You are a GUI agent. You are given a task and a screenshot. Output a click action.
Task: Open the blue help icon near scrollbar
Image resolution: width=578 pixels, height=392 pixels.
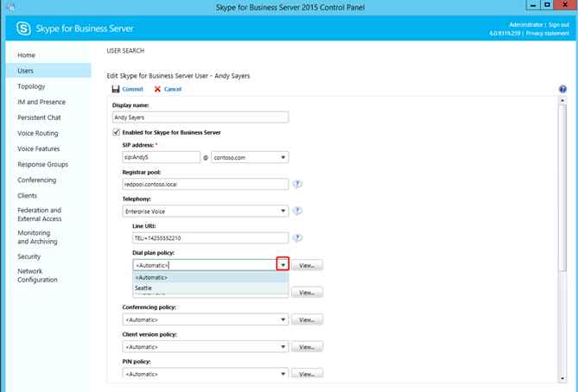pos(562,89)
